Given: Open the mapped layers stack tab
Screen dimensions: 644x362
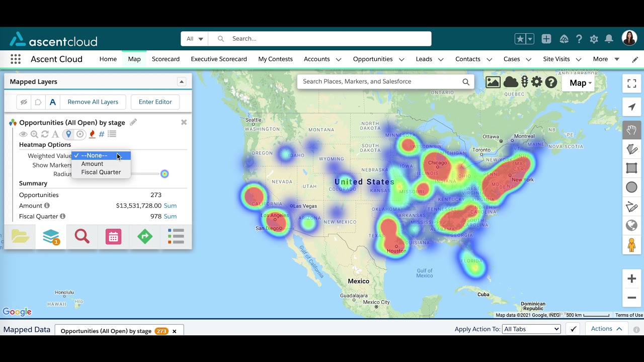Looking at the screenshot, I should click(x=51, y=236).
